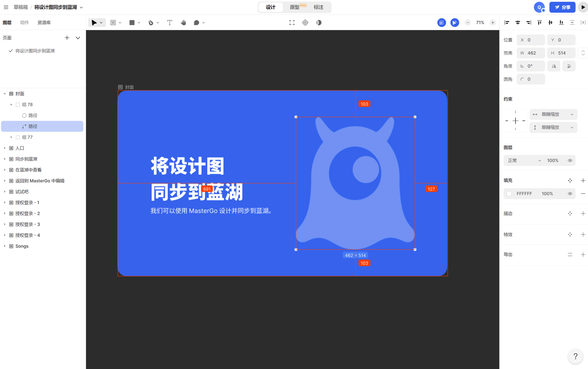The image size is (588, 369).
Task: Collapse the 组 78 group
Action: [x=11, y=105]
